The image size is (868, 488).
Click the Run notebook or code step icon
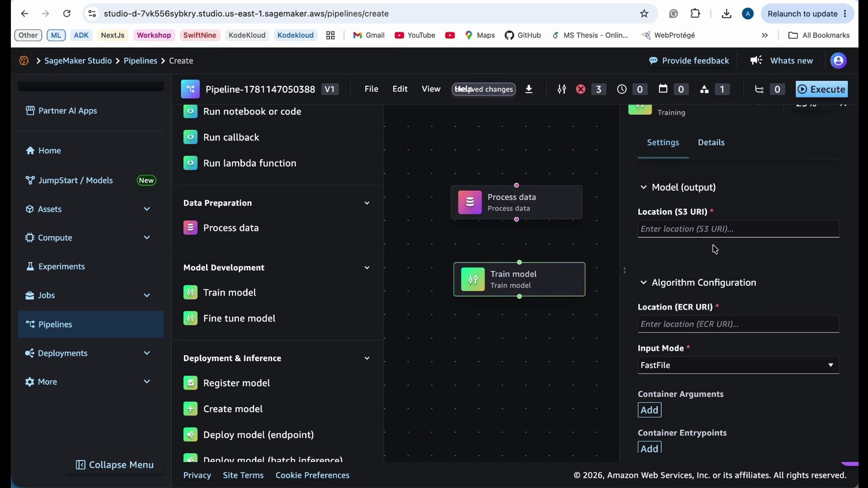pyautogui.click(x=190, y=112)
